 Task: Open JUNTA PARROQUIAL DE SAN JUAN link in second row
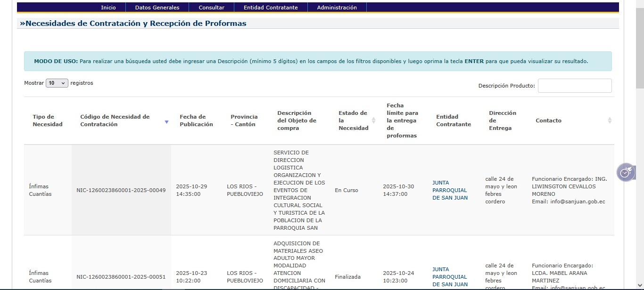(x=450, y=277)
